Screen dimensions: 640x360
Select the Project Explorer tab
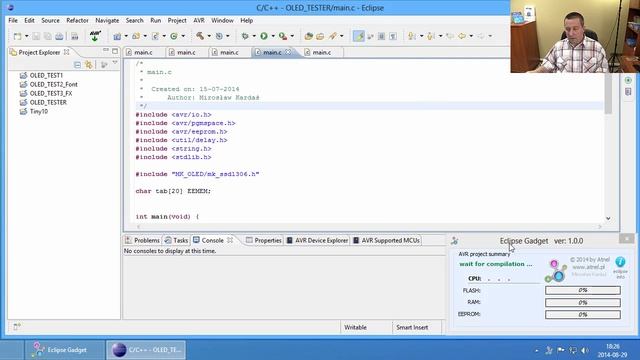39,52
